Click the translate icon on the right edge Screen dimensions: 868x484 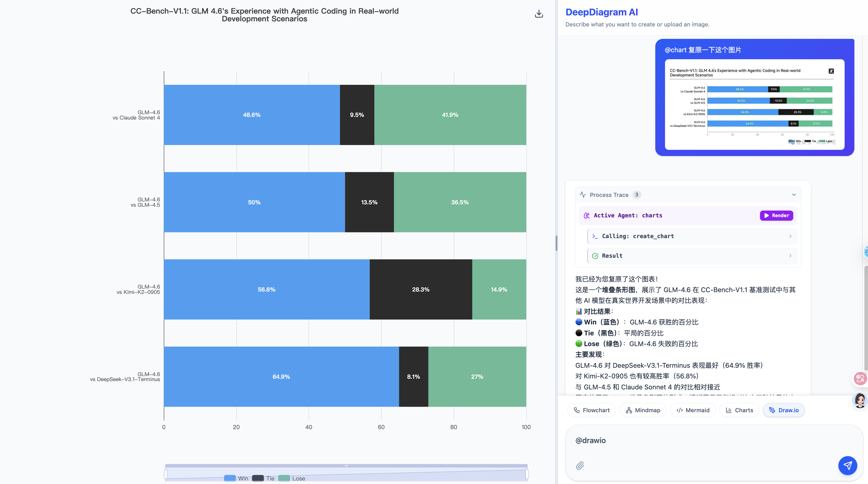[860, 379]
